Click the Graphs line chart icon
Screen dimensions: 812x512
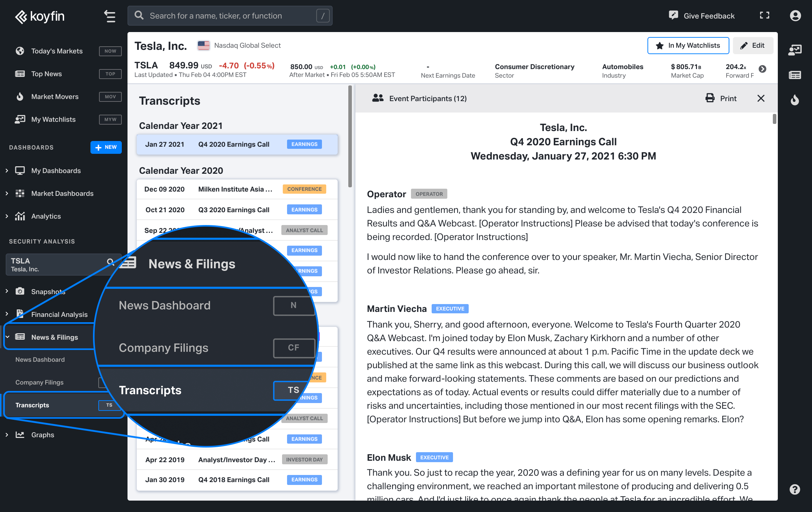click(x=20, y=435)
